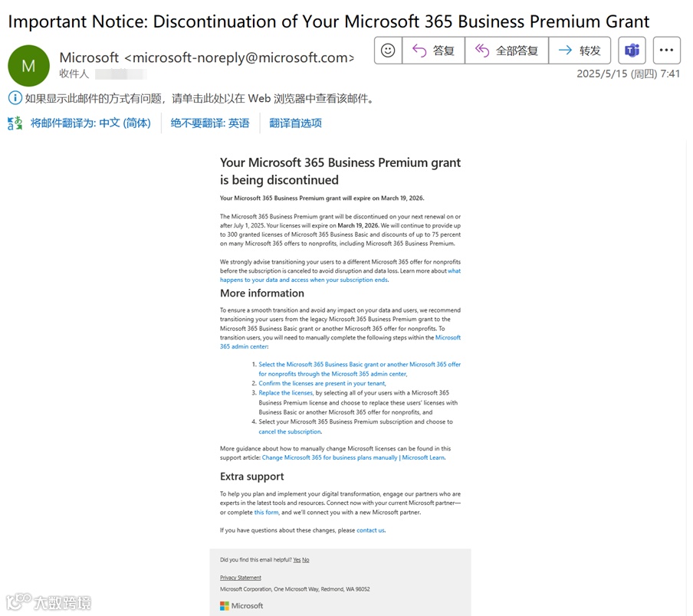Click the emoji reaction smiley icon
Image resolution: width=693 pixels, height=616 pixels.
[388, 51]
